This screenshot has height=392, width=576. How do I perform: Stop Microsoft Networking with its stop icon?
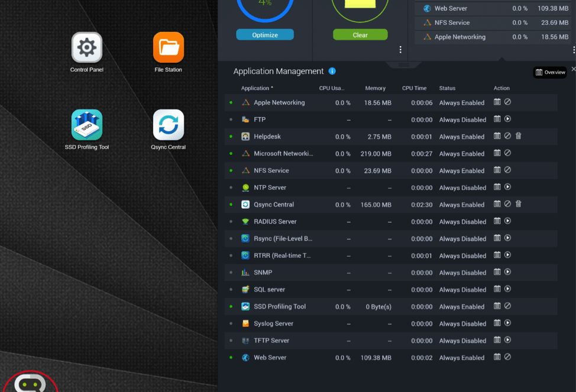tap(507, 153)
